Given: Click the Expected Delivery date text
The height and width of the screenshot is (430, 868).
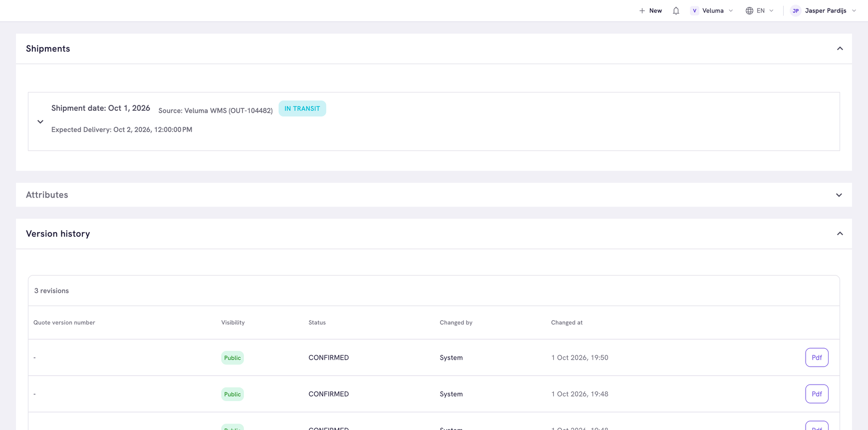Looking at the screenshot, I should 122,130.
